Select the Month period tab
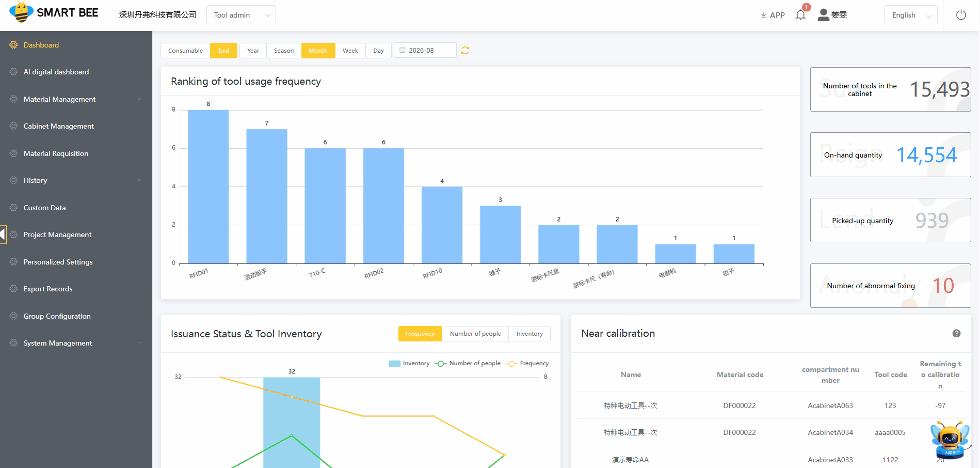Viewport: 980px width, 468px height. [x=318, y=51]
